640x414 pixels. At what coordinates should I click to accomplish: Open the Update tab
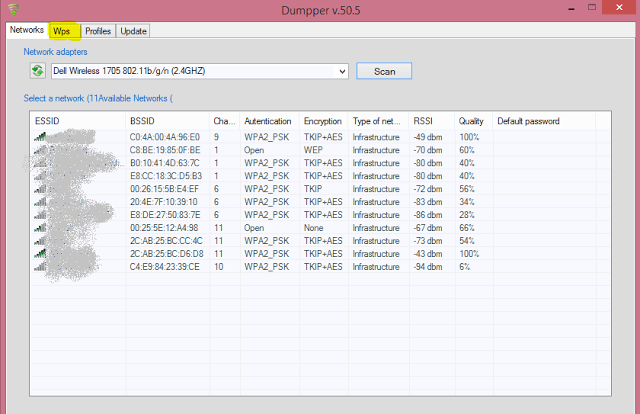click(x=133, y=31)
